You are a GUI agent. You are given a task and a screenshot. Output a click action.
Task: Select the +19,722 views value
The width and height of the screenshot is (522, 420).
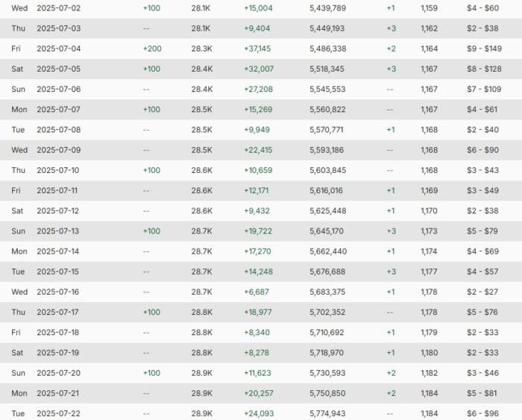click(258, 231)
